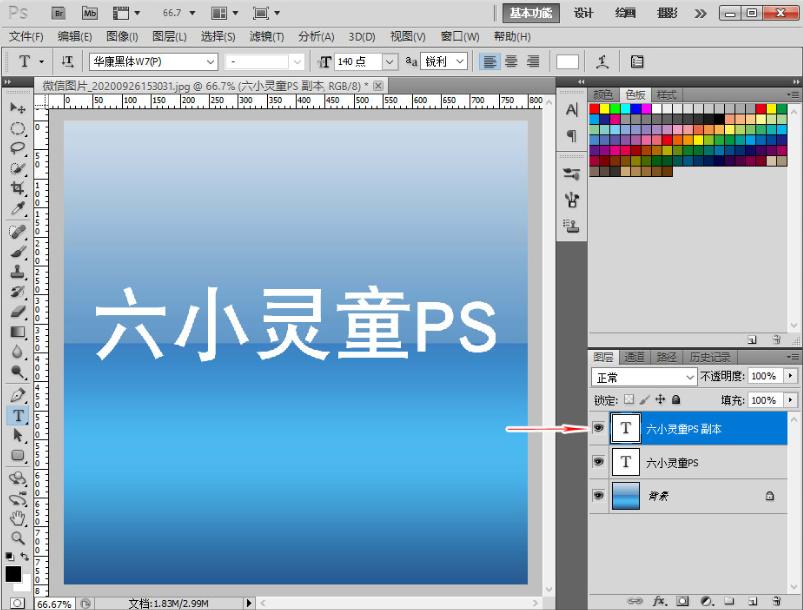
Task: Toggle visibility of the 六小灵童PS 副本 layer
Action: click(x=599, y=425)
